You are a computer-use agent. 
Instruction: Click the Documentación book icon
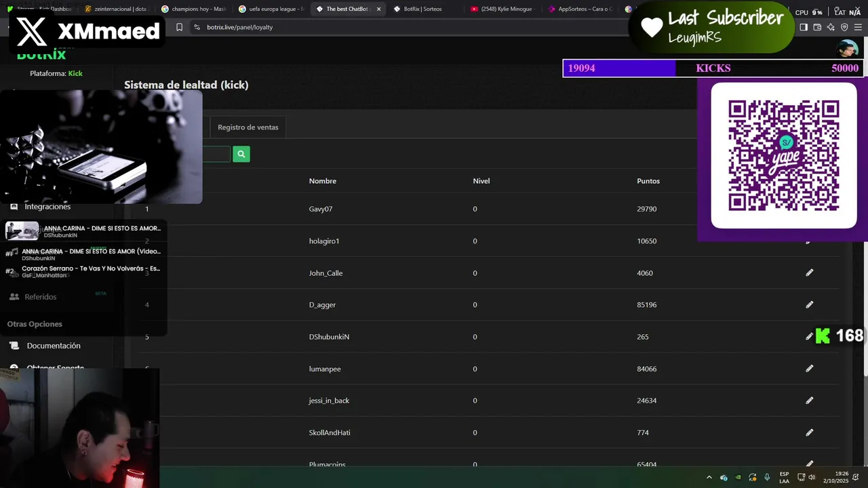pos(14,346)
